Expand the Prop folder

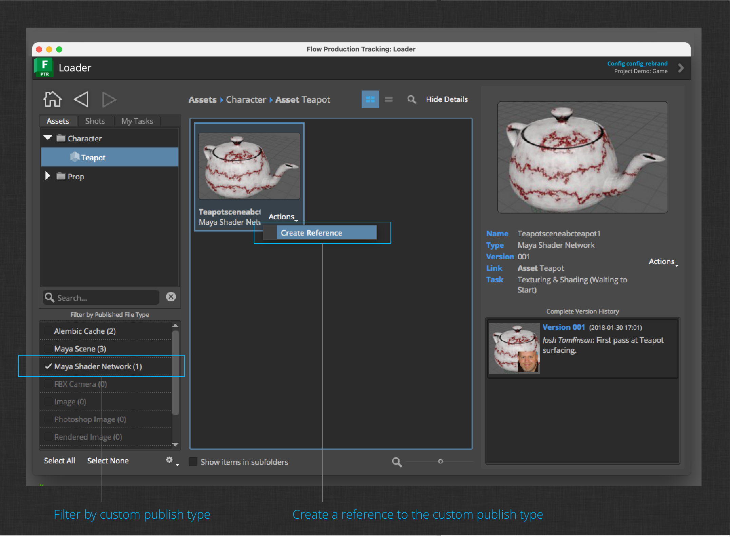[x=48, y=176]
